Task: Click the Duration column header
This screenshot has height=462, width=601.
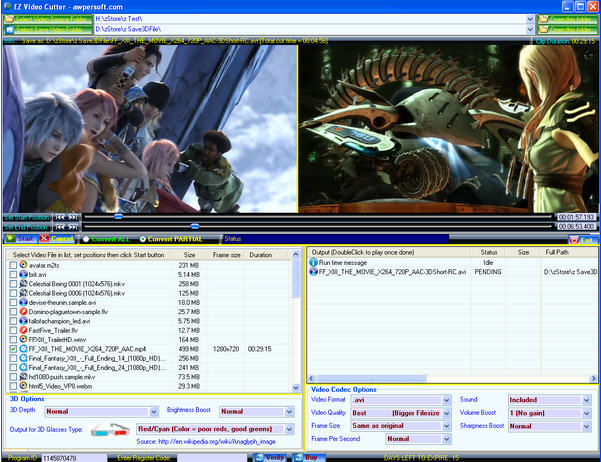Action: click(x=260, y=254)
